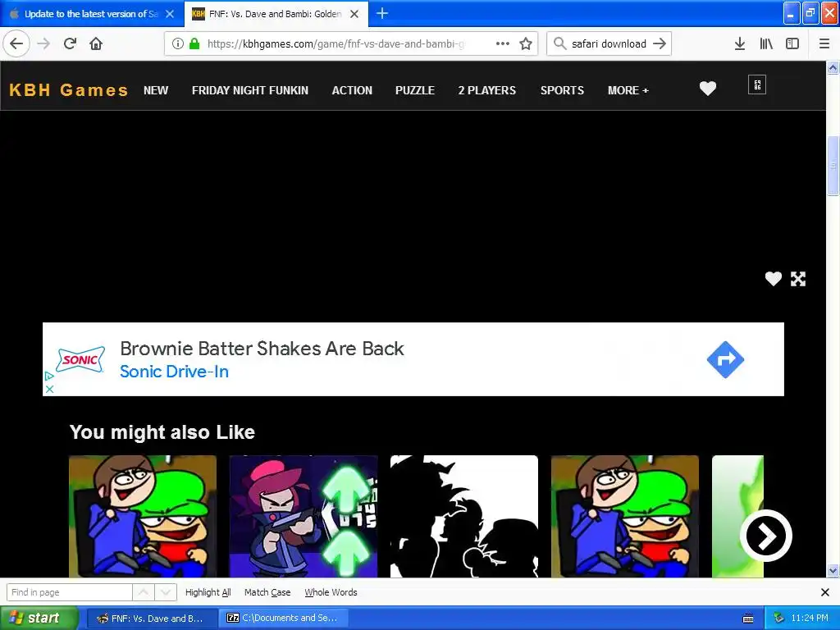Open the first Dave and Bambi thumbnail
The height and width of the screenshot is (630, 840).
[x=143, y=517]
